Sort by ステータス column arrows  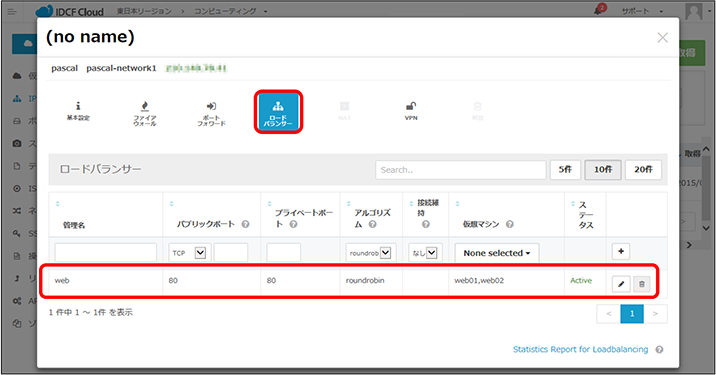tap(573, 204)
